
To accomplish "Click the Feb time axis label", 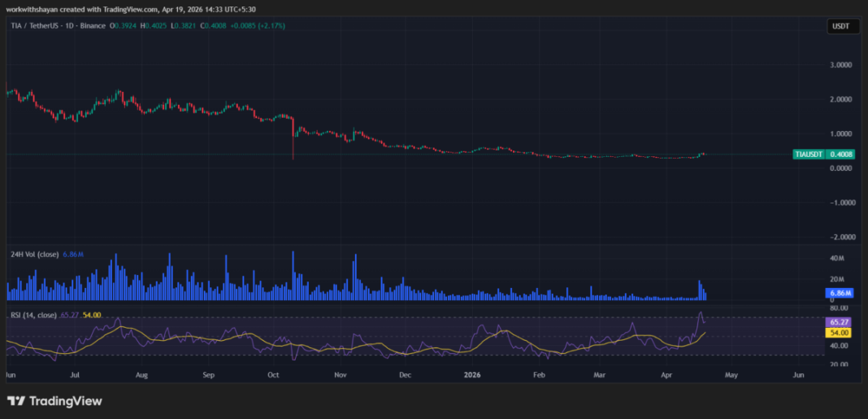I will coord(539,375).
